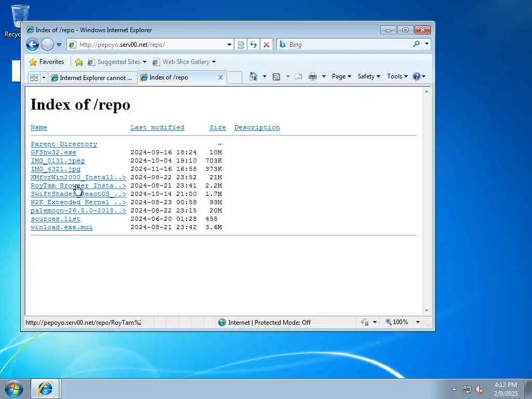The height and width of the screenshot is (399, 532).
Task: Click the Bing search box
Action: (344, 45)
